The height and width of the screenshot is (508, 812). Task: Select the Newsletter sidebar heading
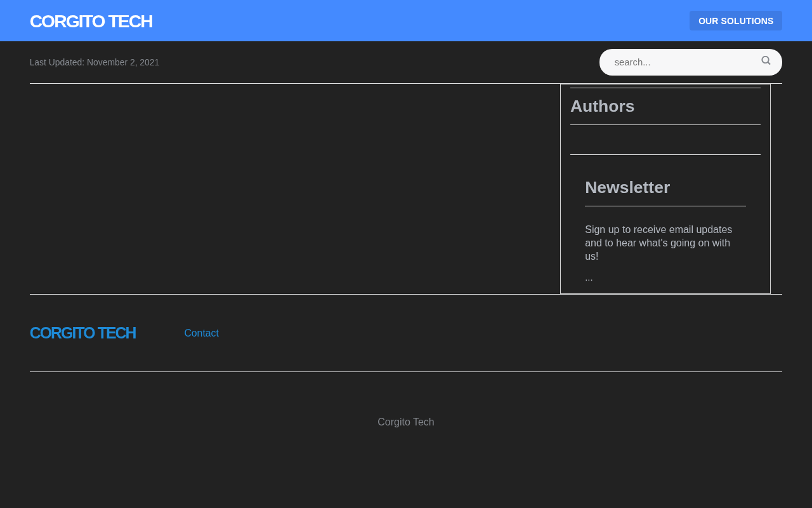click(627, 187)
